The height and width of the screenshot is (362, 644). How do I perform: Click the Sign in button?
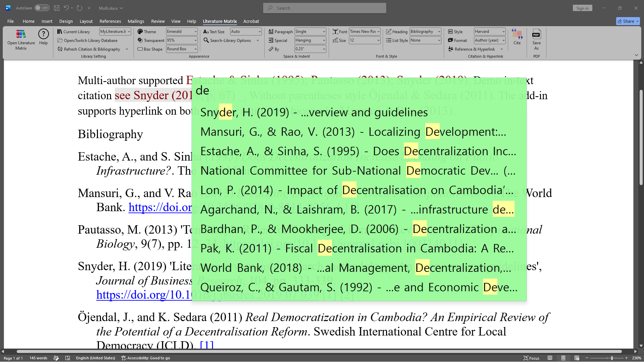pyautogui.click(x=582, y=8)
